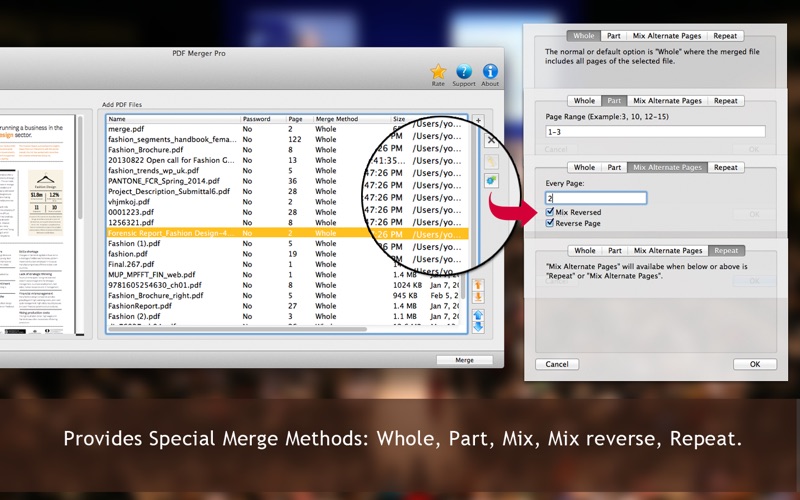Select the Whole tab in the topmost panel
Screen dimensions: 800x500
click(x=584, y=36)
